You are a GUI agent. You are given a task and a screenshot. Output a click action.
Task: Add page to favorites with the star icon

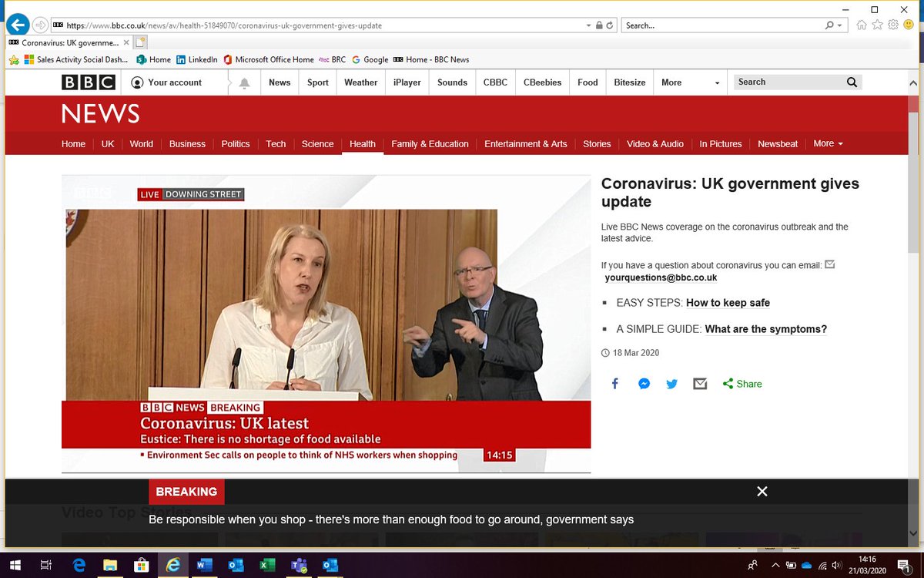[876, 25]
